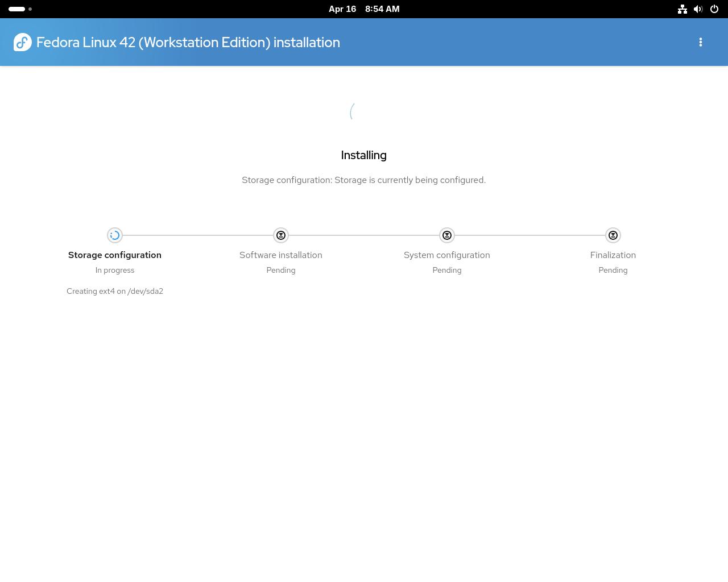This screenshot has width=728, height=582.
Task: Click Pending under Finalization
Action: click(x=613, y=271)
